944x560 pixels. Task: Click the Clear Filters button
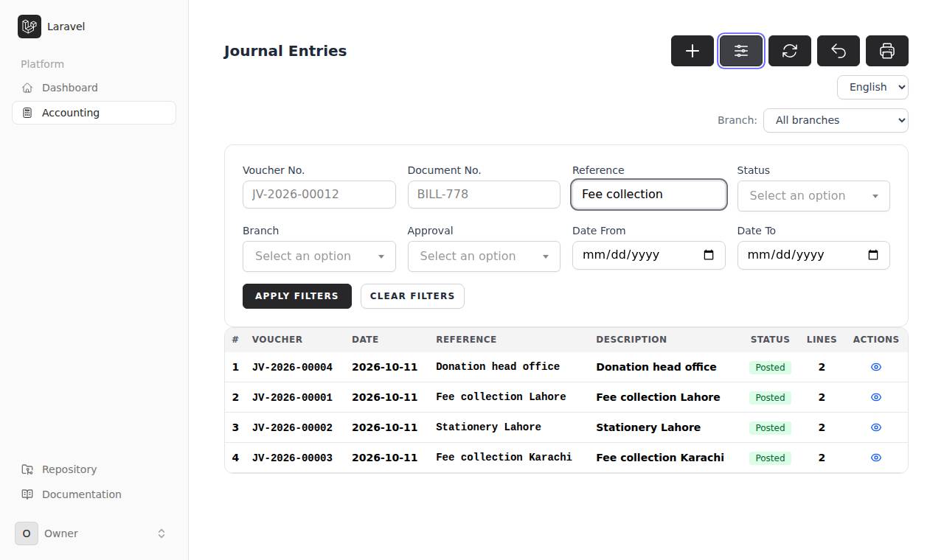pyautogui.click(x=412, y=296)
